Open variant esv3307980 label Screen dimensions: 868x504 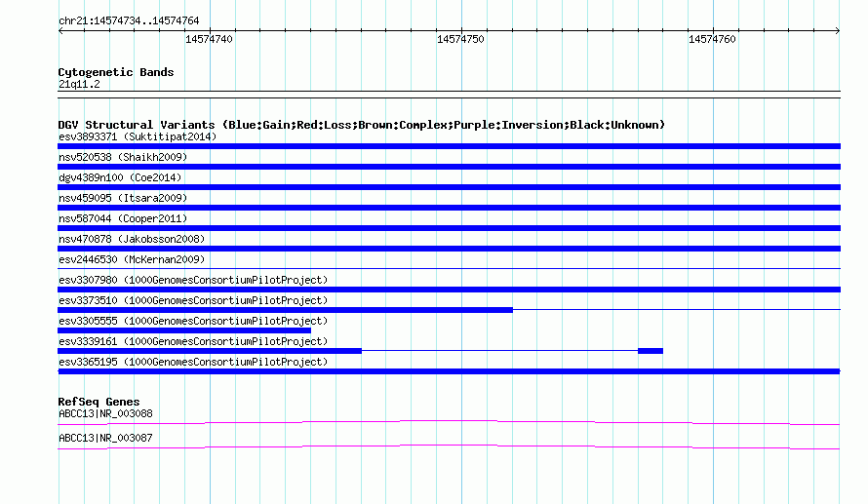[x=193, y=280]
